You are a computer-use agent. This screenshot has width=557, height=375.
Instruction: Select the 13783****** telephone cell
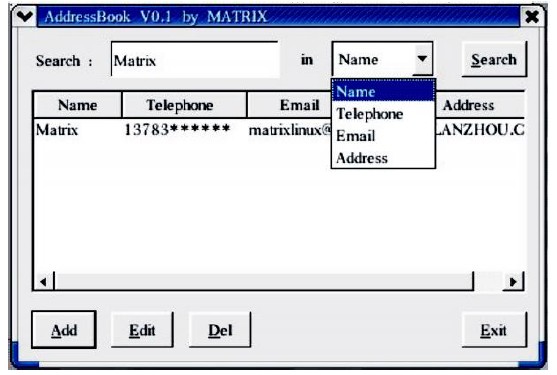[x=177, y=130]
